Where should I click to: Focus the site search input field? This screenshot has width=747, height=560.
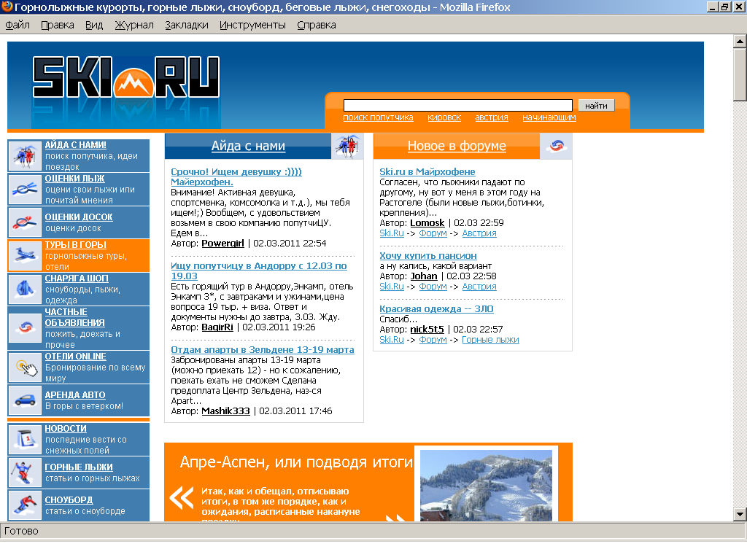(x=458, y=105)
